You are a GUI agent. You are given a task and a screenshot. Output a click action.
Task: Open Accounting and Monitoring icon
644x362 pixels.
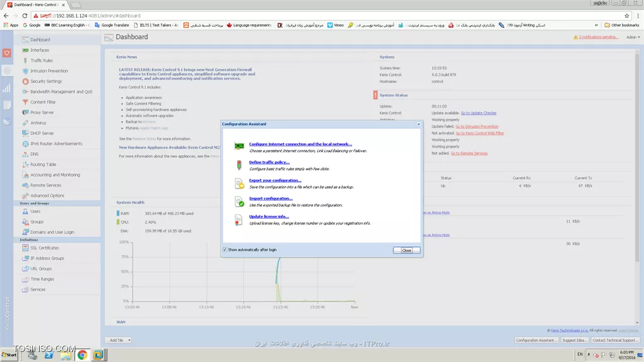tap(25, 175)
